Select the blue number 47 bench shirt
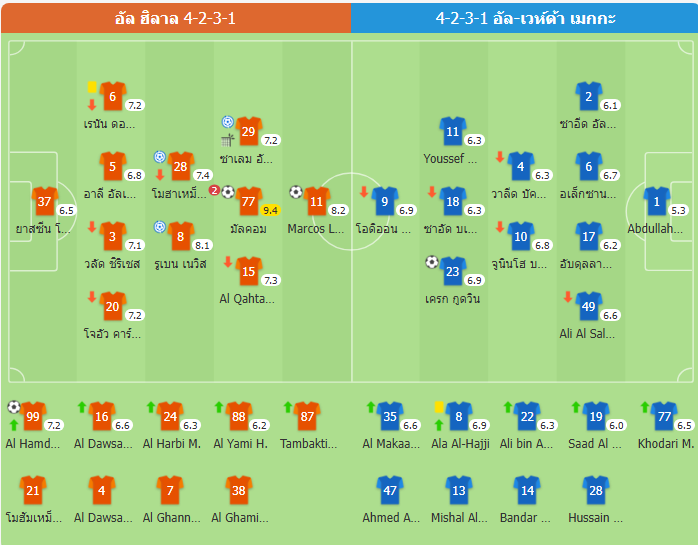Screen dimensions: 698x545 click(390, 490)
